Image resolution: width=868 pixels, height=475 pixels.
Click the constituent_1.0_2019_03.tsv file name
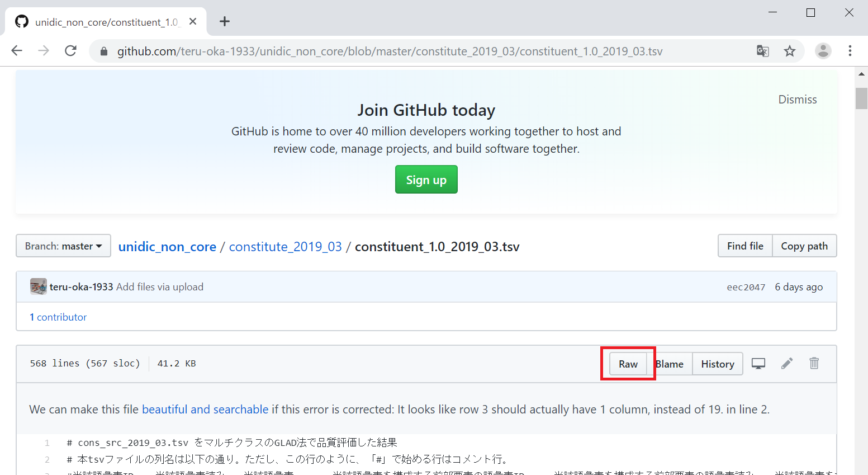(x=437, y=247)
